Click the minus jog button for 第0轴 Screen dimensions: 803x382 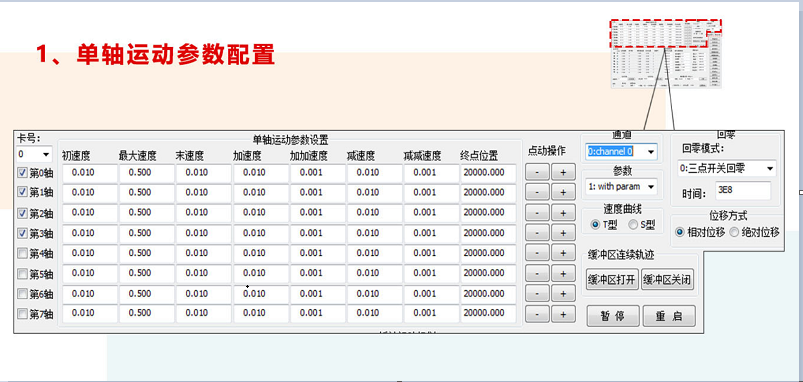(537, 173)
